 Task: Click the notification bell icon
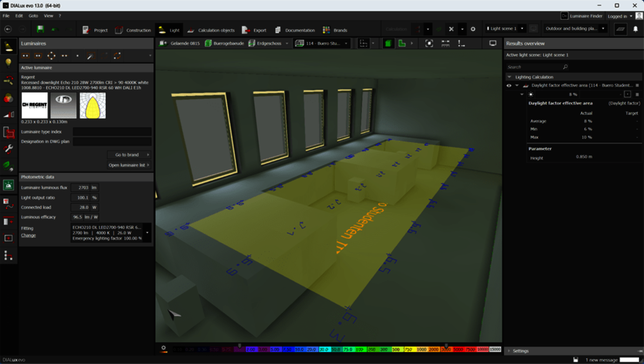click(x=635, y=29)
